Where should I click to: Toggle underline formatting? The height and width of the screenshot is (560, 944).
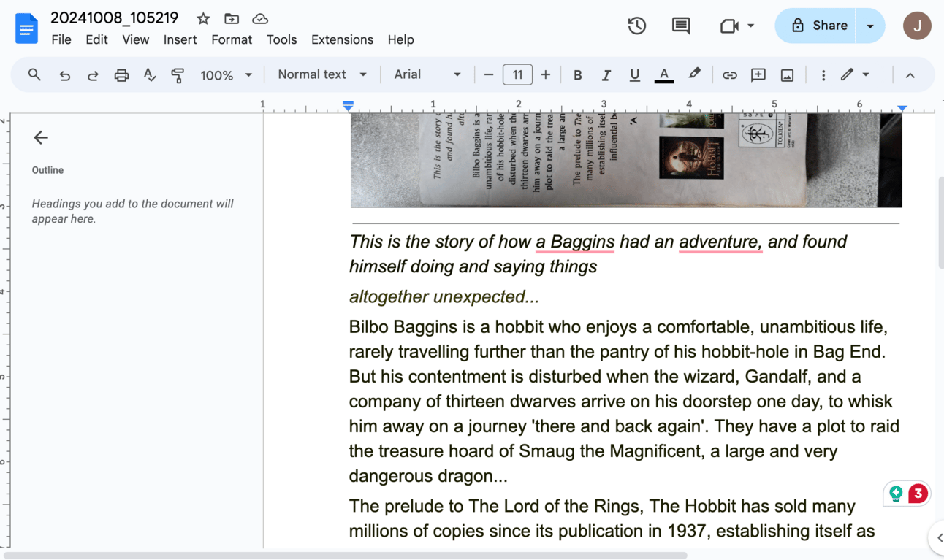[x=634, y=75]
